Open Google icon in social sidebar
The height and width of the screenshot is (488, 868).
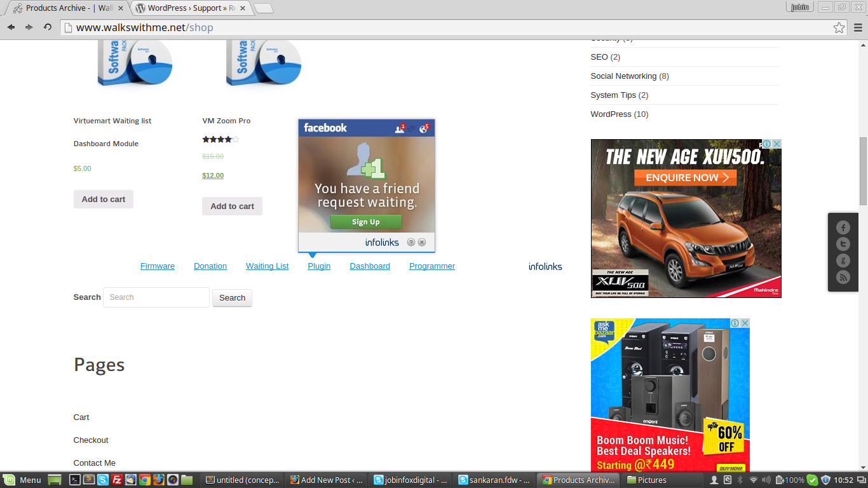point(843,261)
